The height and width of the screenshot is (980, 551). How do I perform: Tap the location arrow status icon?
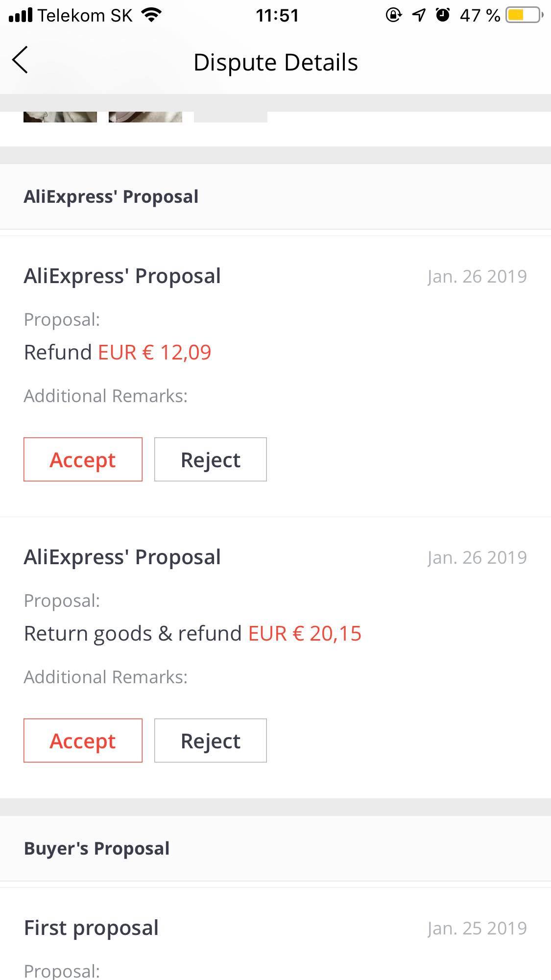click(419, 15)
